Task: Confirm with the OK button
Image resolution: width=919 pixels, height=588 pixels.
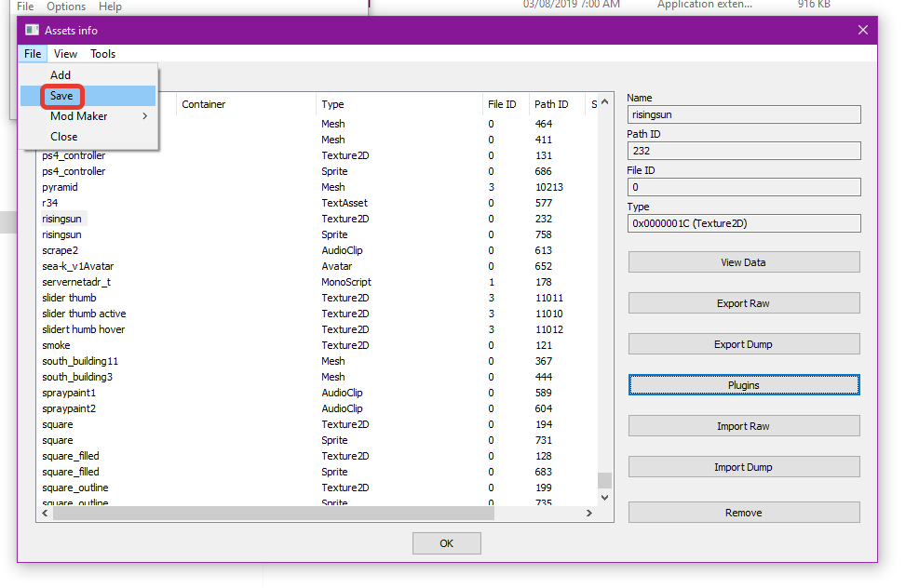Action: (447, 543)
